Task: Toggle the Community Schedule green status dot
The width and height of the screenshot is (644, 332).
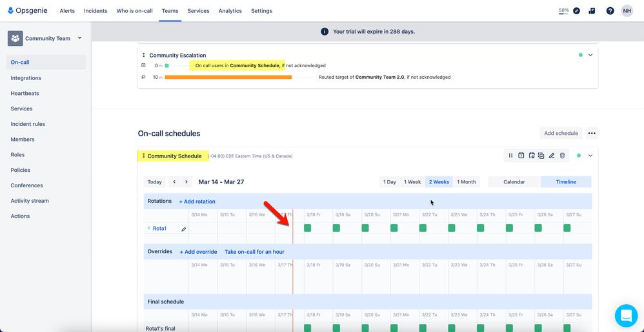Action: pos(579,155)
